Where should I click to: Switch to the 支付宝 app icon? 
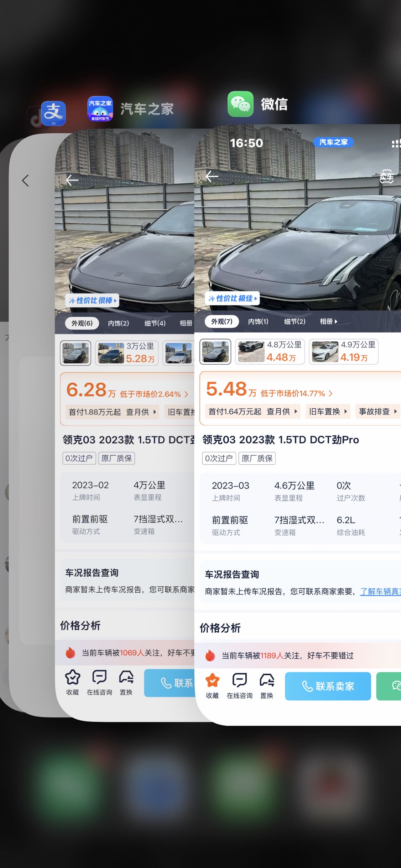pyautogui.click(x=53, y=114)
